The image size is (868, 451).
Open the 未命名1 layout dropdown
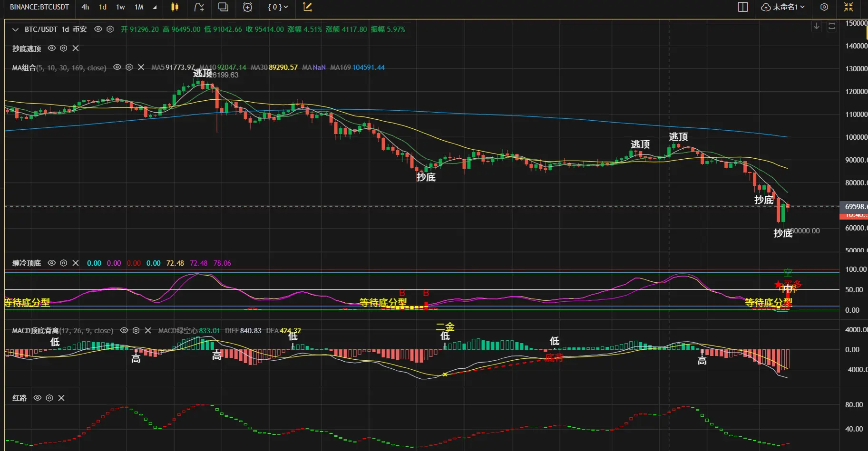point(783,7)
